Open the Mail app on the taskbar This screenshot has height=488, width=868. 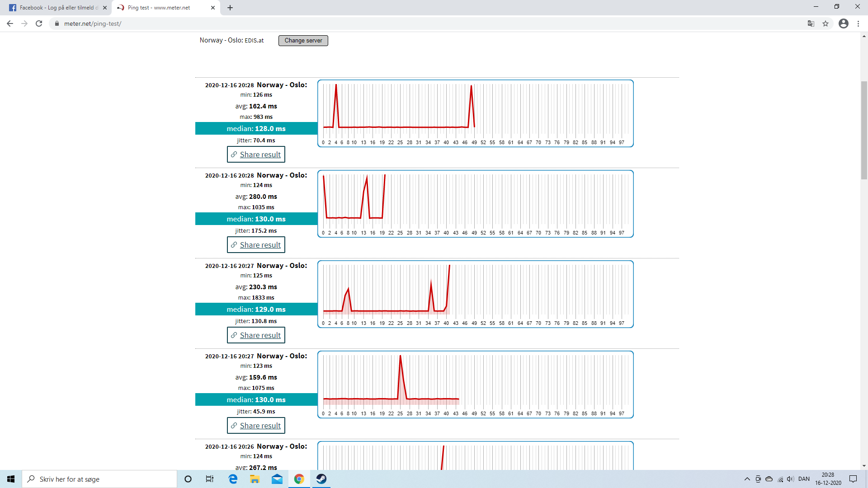pyautogui.click(x=277, y=479)
